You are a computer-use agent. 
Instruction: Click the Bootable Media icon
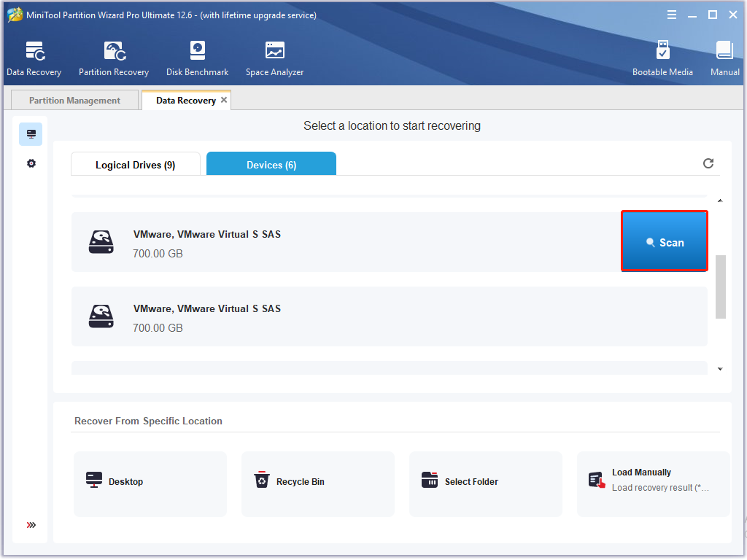[662, 58]
